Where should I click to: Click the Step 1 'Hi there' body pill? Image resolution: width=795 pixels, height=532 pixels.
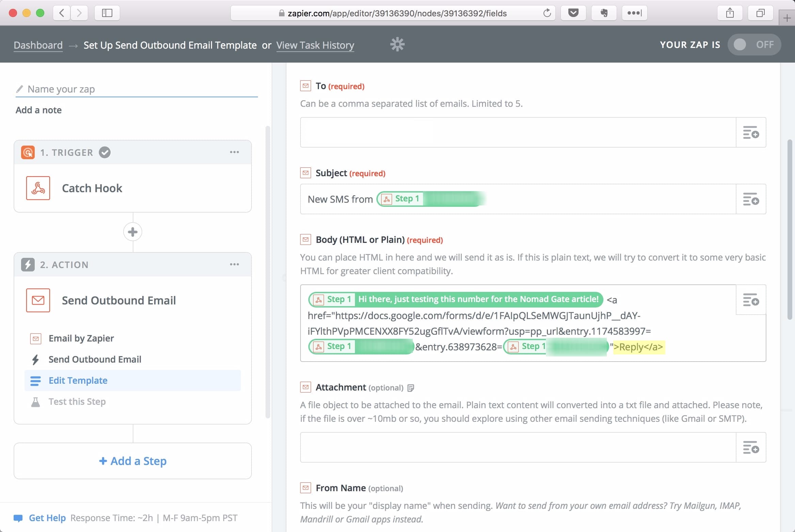455,299
